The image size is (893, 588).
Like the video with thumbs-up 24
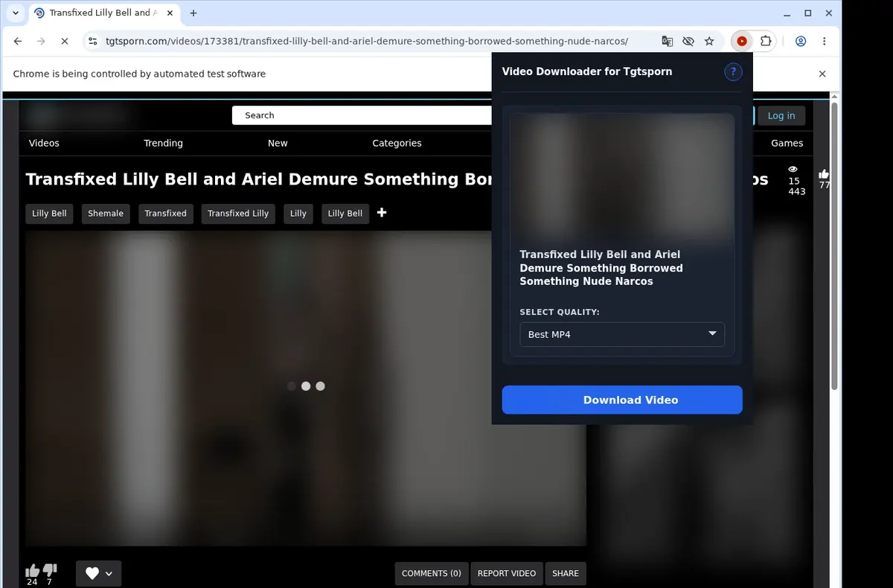point(32,570)
